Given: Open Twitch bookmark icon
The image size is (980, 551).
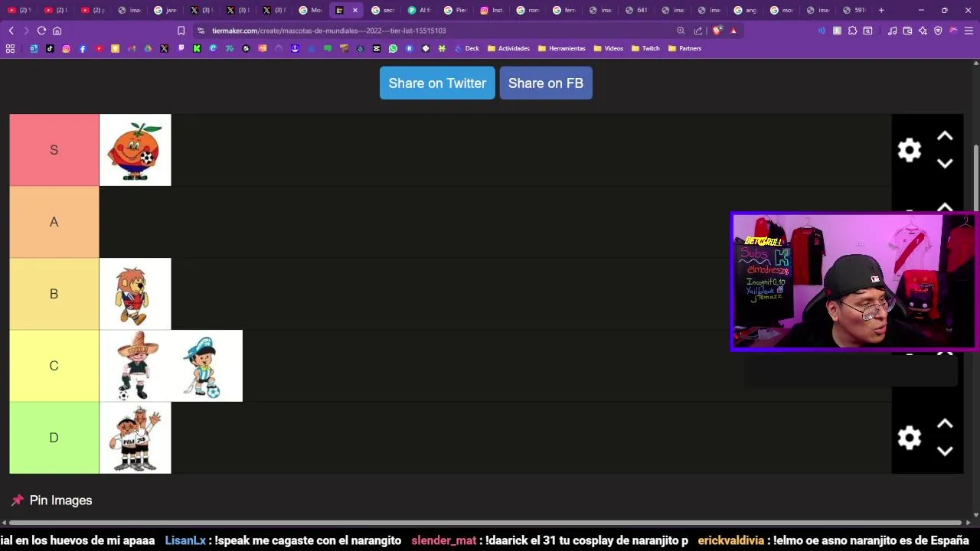Looking at the screenshot, I should [181, 48].
